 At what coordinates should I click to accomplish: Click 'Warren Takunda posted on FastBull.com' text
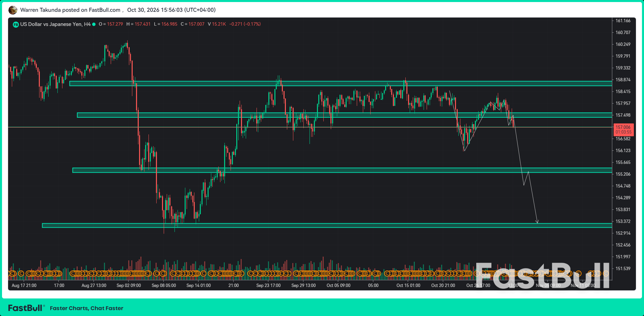70,10
